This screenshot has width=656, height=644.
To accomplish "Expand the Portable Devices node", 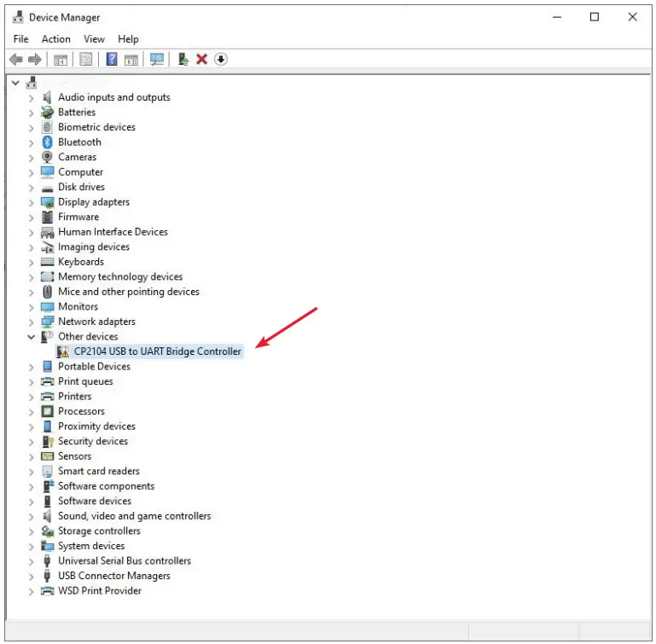I will (x=31, y=368).
